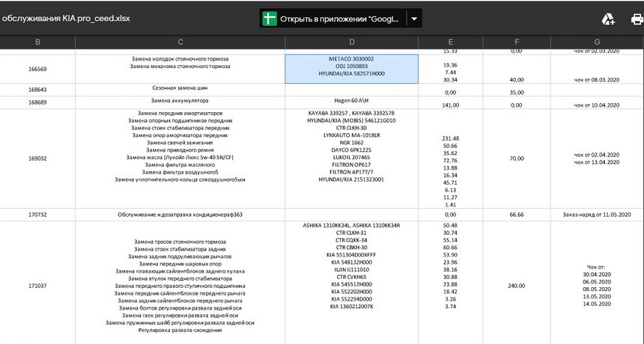Image resolution: width=644 pixels, height=344 pixels.
Task: Click the value 240,00 in column F
Action: coord(517,286)
